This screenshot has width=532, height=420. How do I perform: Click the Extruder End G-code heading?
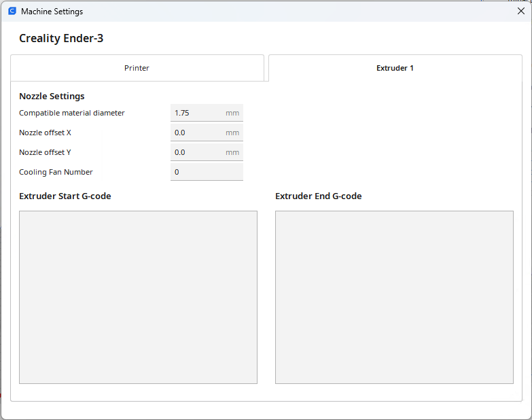pos(318,196)
